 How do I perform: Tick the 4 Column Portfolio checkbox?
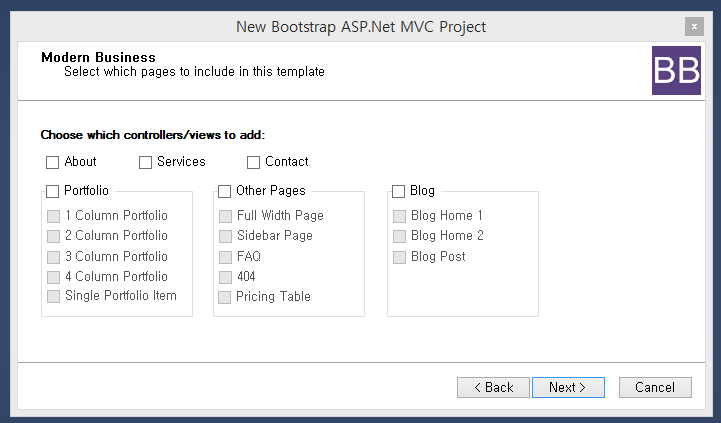click(x=54, y=277)
